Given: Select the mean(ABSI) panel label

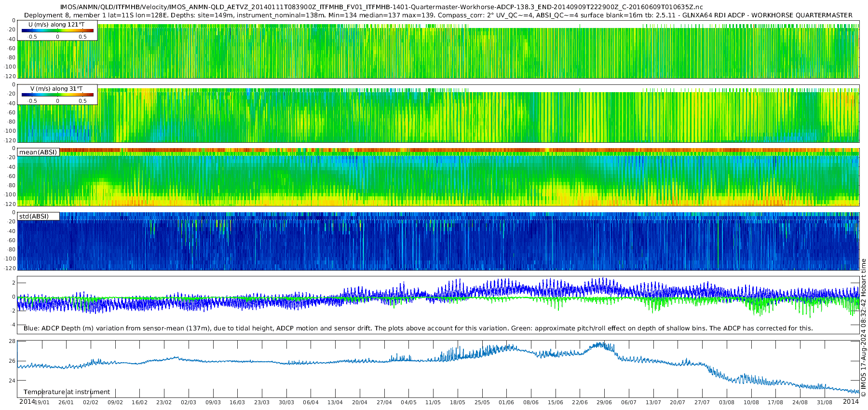Looking at the screenshot, I should coord(38,152).
